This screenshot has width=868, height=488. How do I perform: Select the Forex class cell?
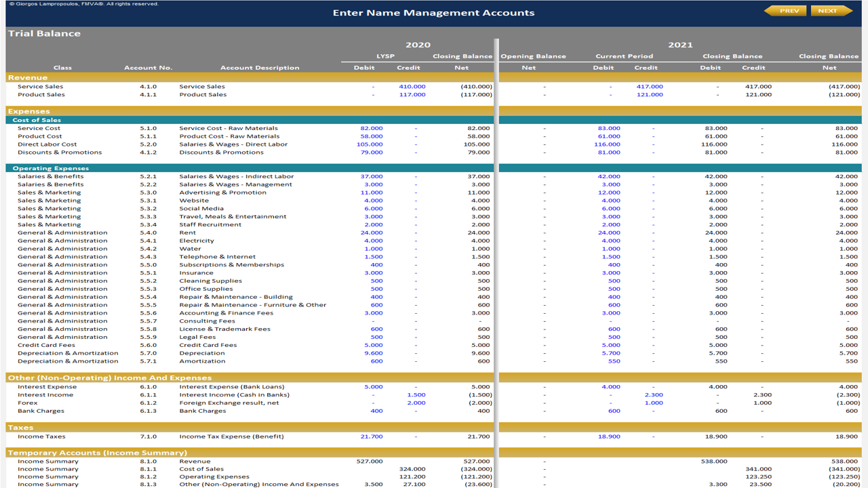(26, 403)
